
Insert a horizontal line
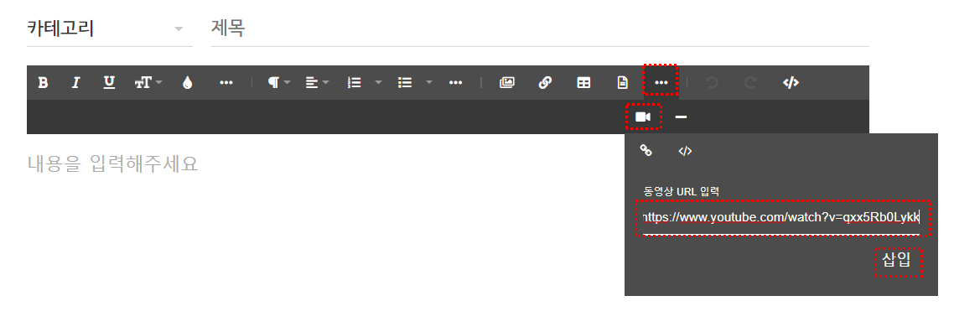pos(682,117)
